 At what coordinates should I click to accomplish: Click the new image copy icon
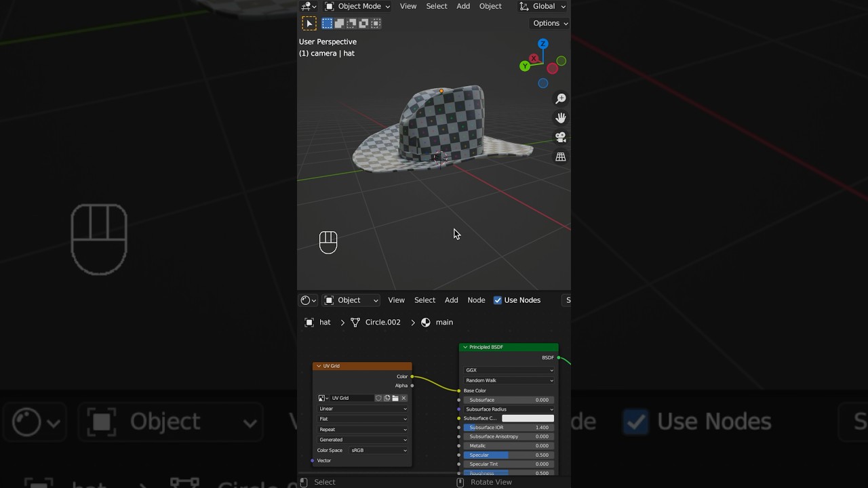pyautogui.click(x=387, y=399)
